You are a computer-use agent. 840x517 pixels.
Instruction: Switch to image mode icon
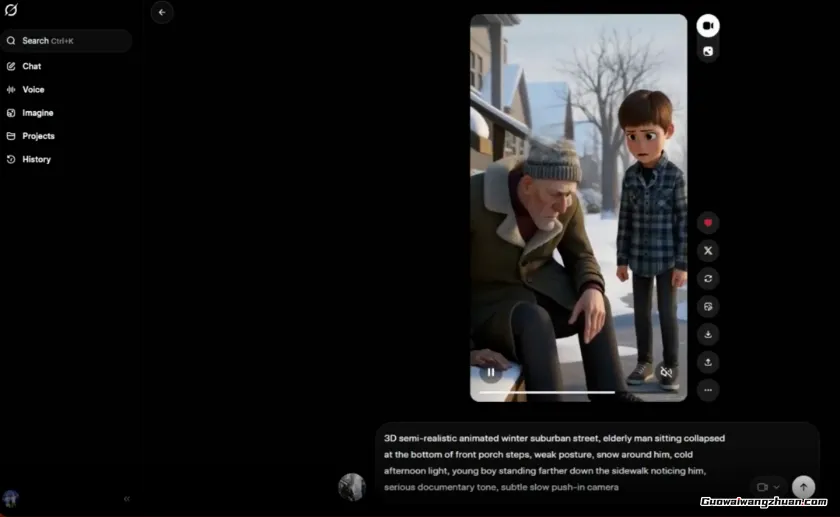(708, 51)
